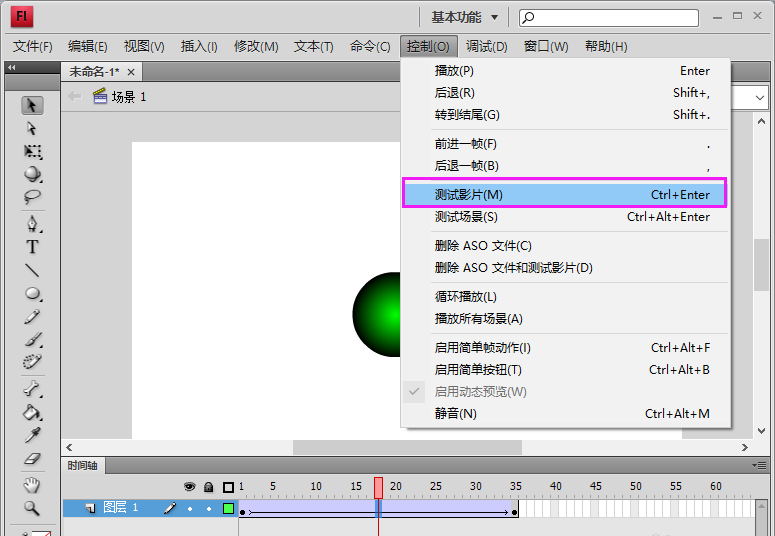Click the horizontal stage scrollbar thumb
The height and width of the screenshot is (536, 775).
click(407, 447)
